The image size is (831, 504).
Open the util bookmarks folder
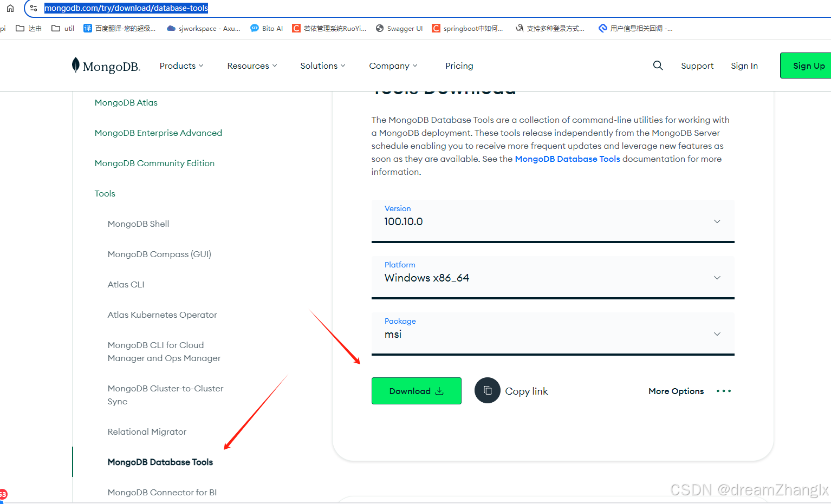(x=63, y=29)
